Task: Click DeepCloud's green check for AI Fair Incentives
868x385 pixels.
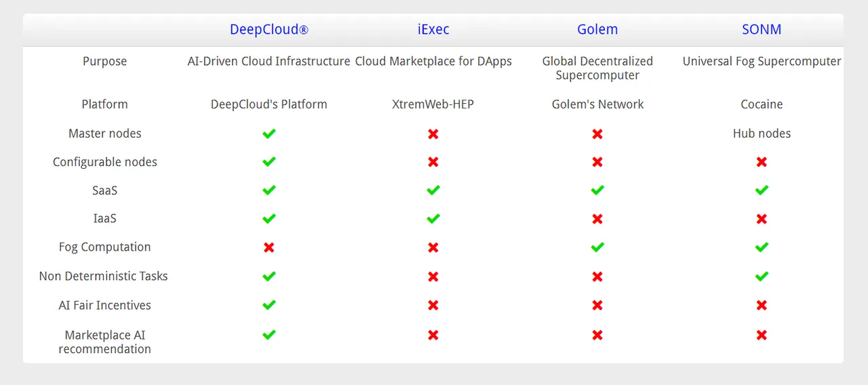Action: (269, 305)
